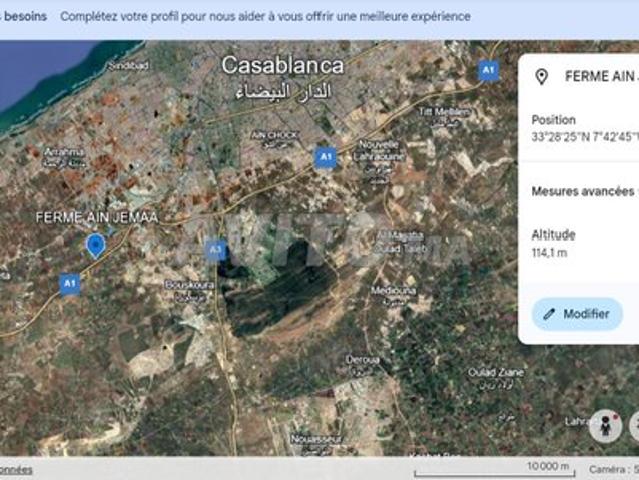Screen dimensions: 639x480
Task: Select the Casablanca city label
Action: tap(282, 65)
